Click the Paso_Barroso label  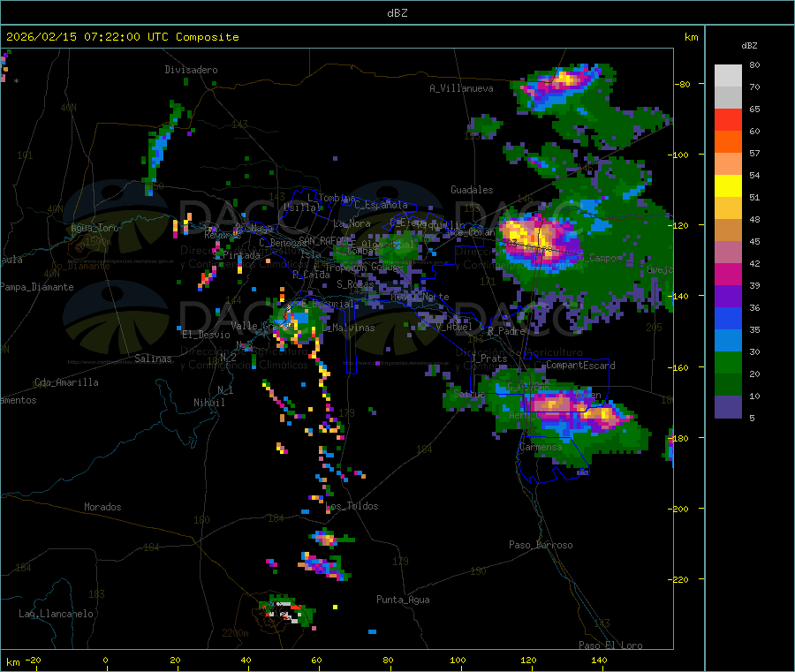tap(541, 545)
